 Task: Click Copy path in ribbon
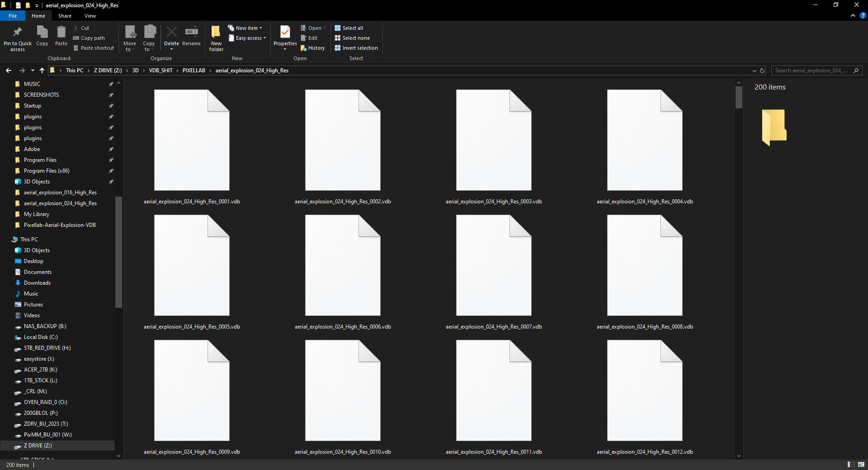(x=89, y=38)
